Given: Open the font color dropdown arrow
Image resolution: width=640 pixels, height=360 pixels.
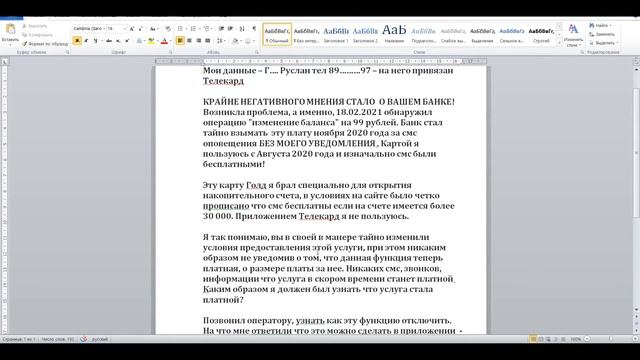Looking at the screenshot, I should pos(170,41).
